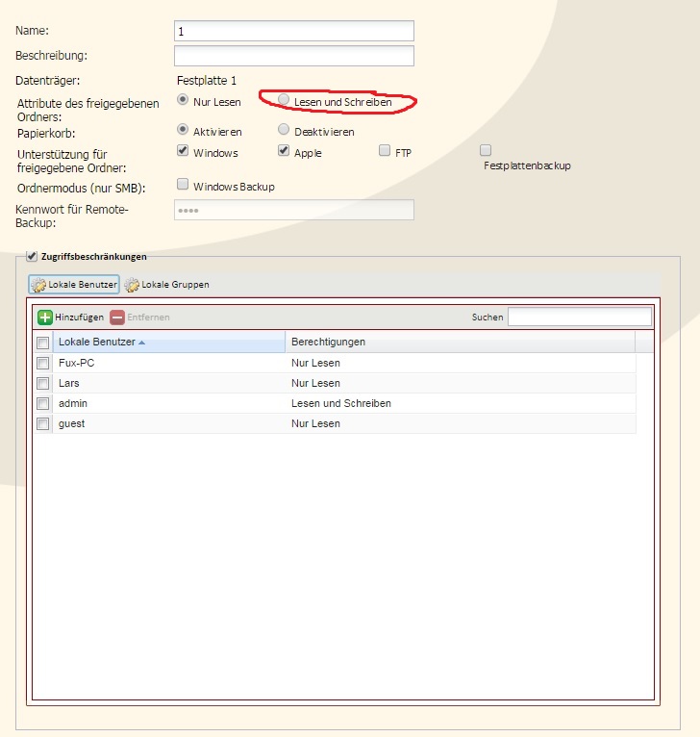Click the Kennwort für Remote-Backup field
This screenshot has height=737, width=700.
294,210
